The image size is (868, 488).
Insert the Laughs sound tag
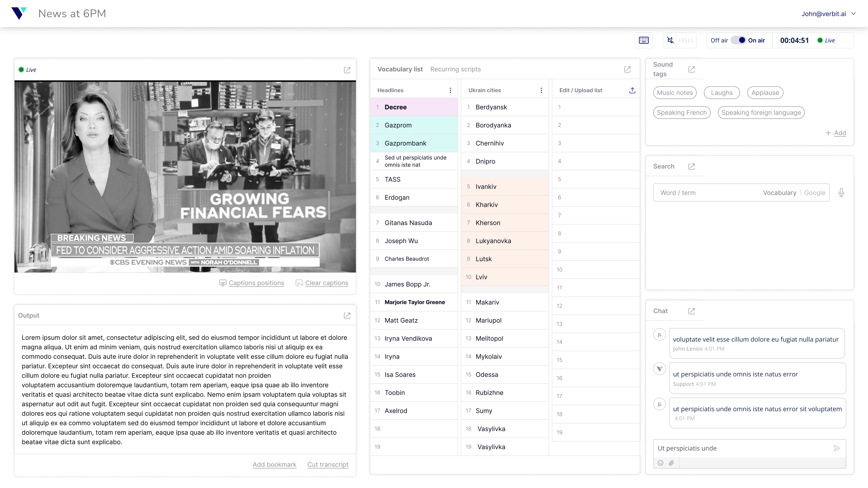722,92
